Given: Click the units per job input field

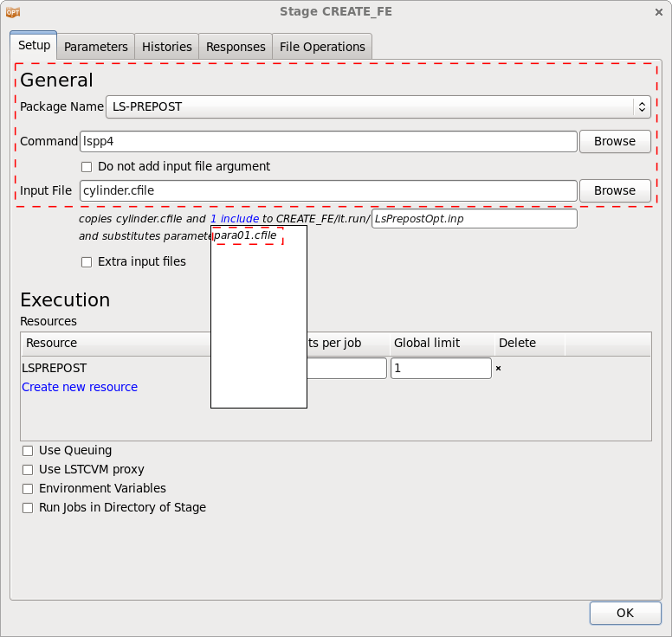Looking at the screenshot, I should pos(346,369).
